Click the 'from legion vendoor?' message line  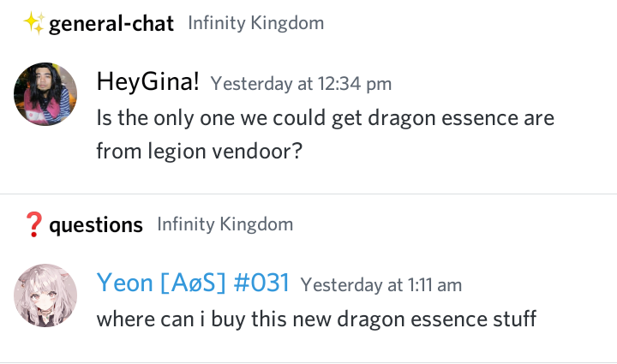(x=201, y=151)
